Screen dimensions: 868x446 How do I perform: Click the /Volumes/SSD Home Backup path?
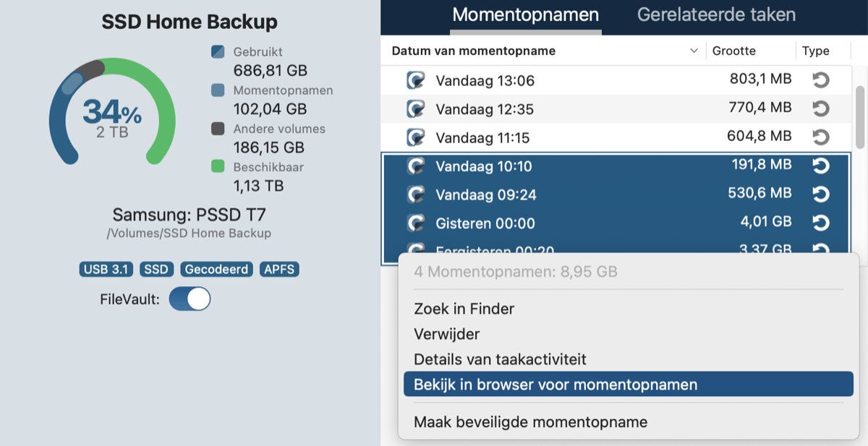click(189, 233)
